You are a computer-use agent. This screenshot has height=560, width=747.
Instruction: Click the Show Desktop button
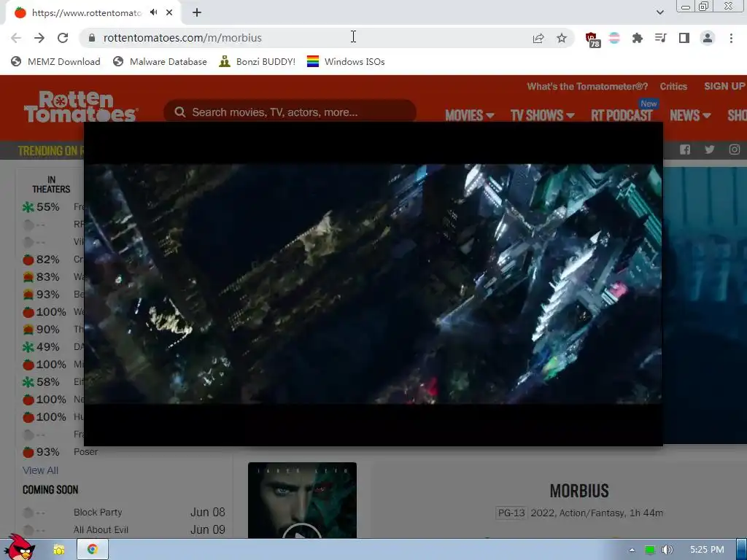(x=742, y=550)
